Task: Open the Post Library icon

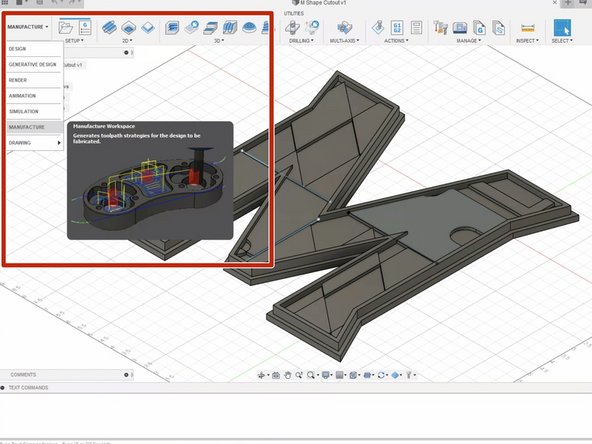Action: tap(479, 28)
